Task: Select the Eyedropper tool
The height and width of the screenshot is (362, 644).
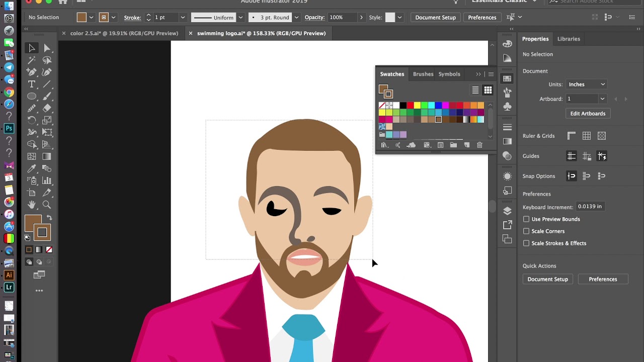Action: pyautogui.click(x=32, y=168)
